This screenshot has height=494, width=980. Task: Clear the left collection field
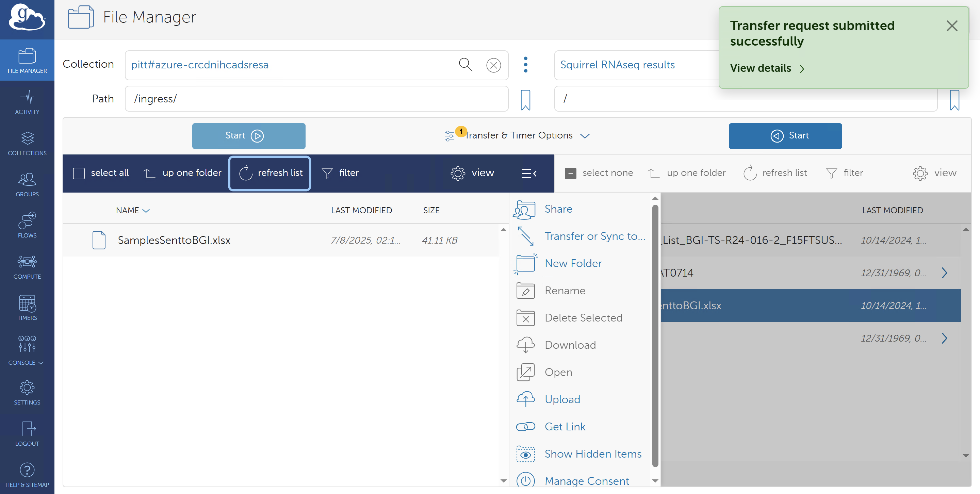tap(493, 65)
